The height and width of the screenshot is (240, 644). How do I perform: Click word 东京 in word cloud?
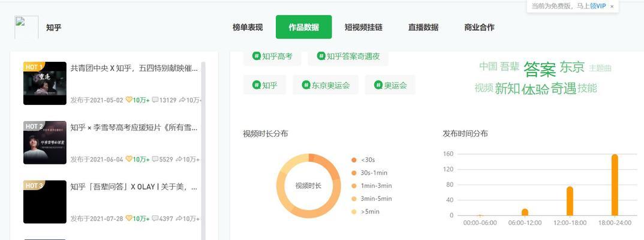[571, 67]
